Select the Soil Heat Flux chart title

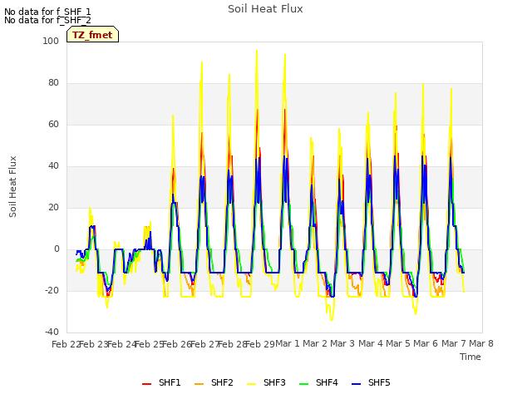pos(265,9)
